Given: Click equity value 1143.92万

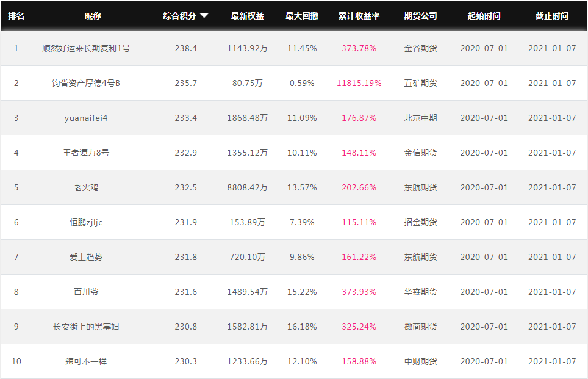Looking at the screenshot, I should click(x=247, y=48).
